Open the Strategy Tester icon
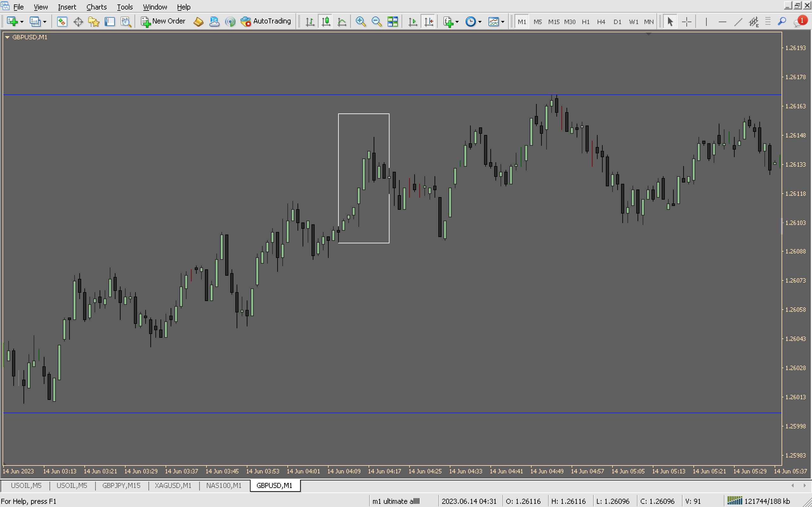This screenshot has width=812, height=507. (x=126, y=22)
